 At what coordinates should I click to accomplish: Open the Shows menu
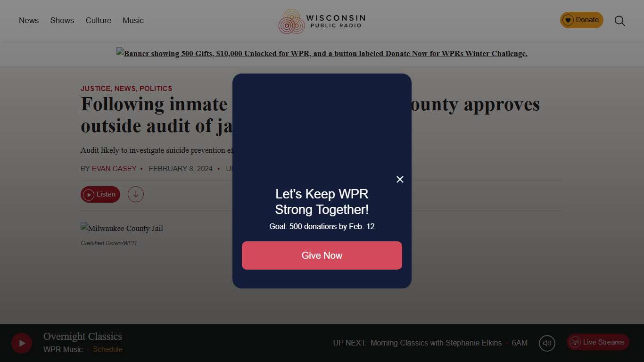(62, 21)
